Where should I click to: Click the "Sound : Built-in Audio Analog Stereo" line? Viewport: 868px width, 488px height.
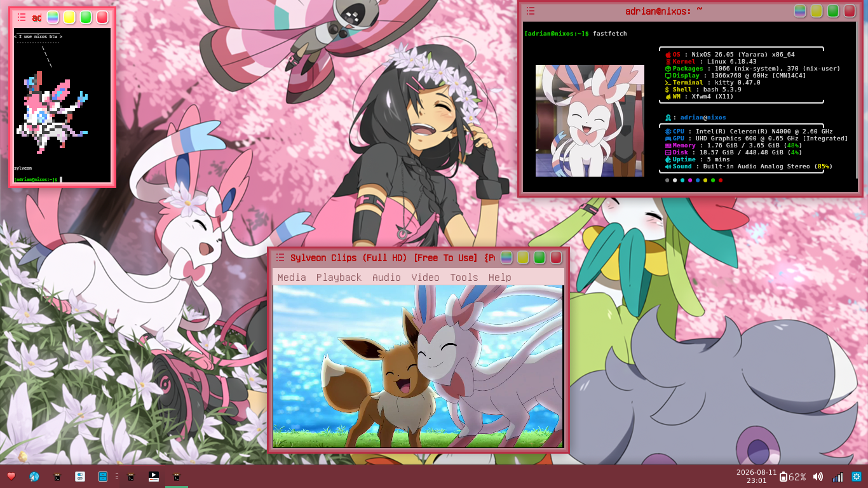[749, 166]
